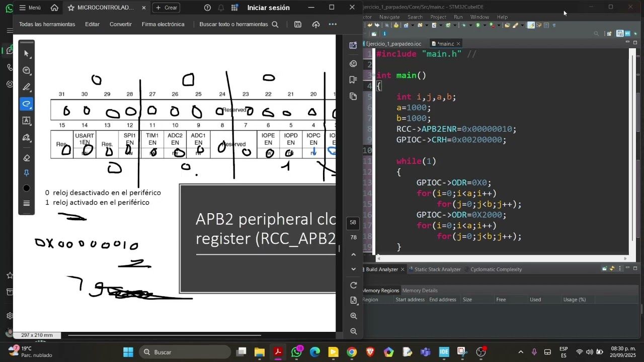Select the eraser tool

(27, 157)
